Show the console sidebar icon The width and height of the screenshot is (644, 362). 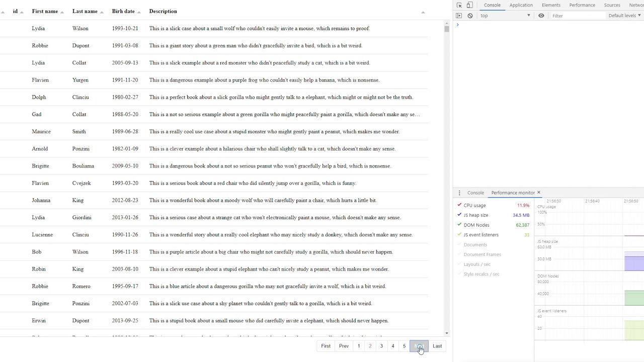[x=459, y=16]
